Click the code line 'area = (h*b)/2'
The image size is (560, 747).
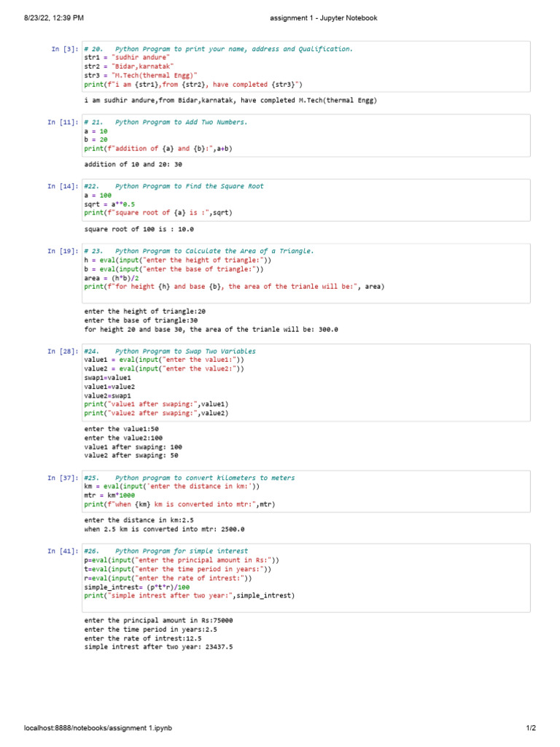pos(112,278)
